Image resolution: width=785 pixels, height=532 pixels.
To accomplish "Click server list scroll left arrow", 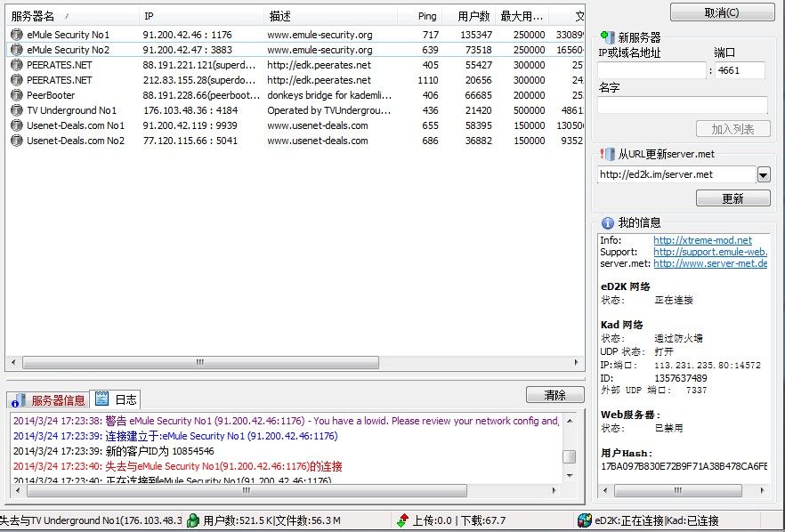I will tap(13, 362).
